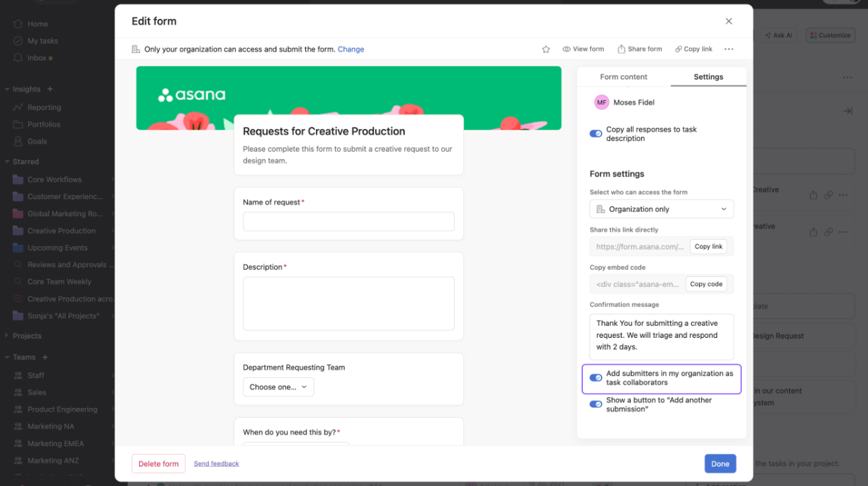Toggle Add submitters as task collaborators
The width and height of the screenshot is (868, 486).
596,378
